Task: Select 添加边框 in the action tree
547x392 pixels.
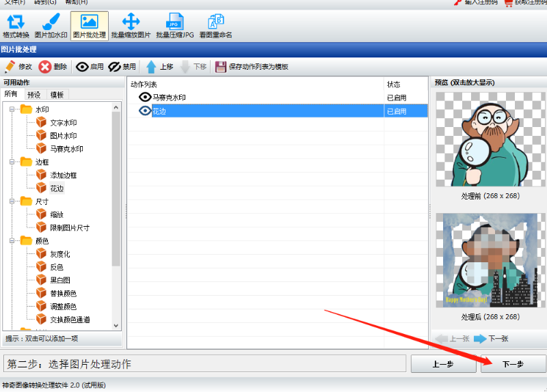Action: point(63,176)
